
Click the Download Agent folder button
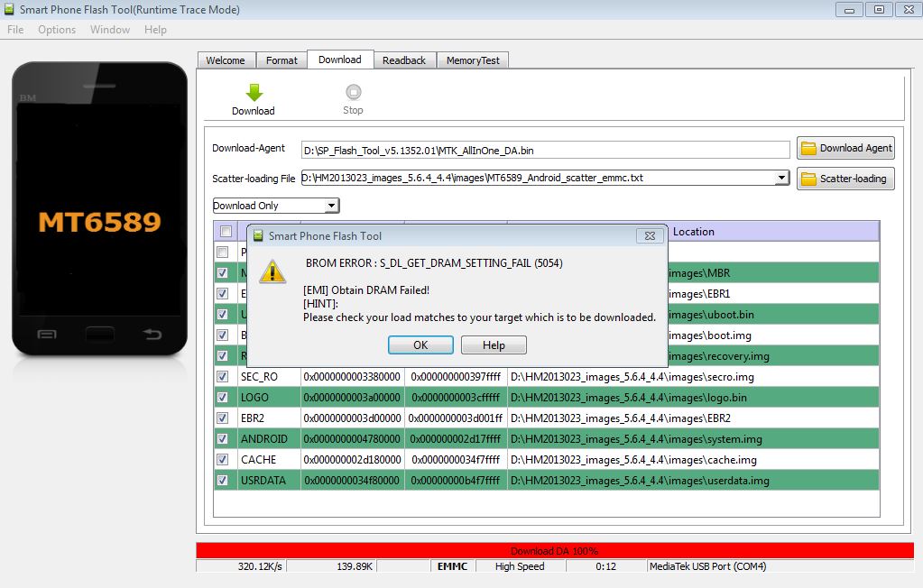pos(845,148)
